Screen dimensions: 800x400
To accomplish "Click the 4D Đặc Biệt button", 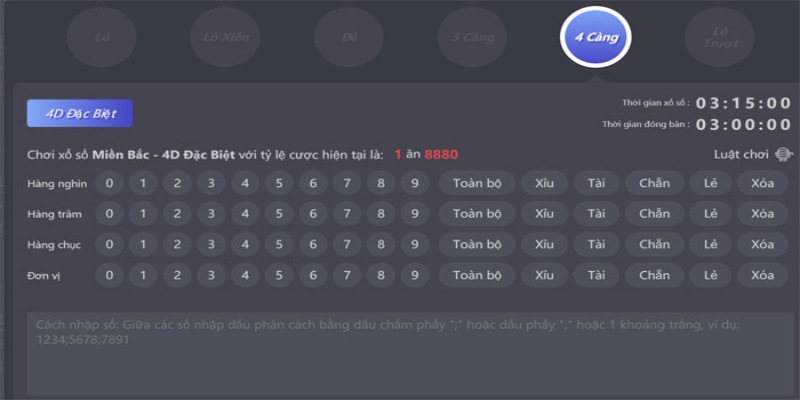I will [80, 114].
